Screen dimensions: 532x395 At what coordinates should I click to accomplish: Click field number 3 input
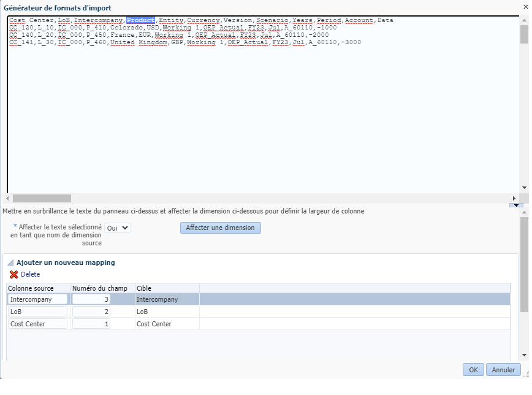91,299
